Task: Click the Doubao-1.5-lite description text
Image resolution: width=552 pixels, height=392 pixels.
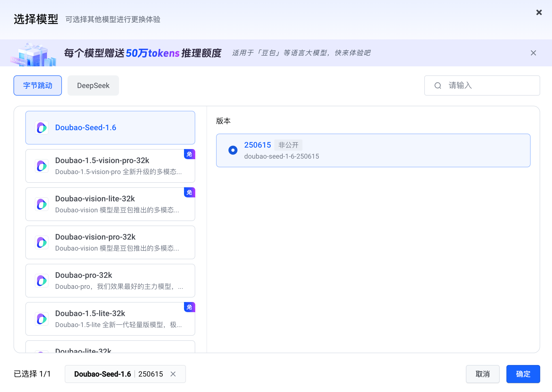Action: [x=118, y=325]
